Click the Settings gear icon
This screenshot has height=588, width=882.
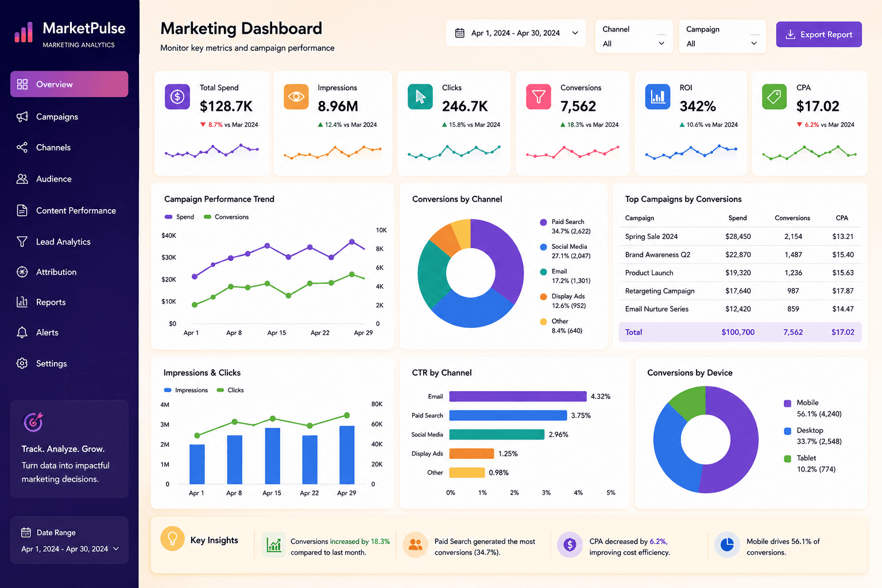[x=22, y=363]
